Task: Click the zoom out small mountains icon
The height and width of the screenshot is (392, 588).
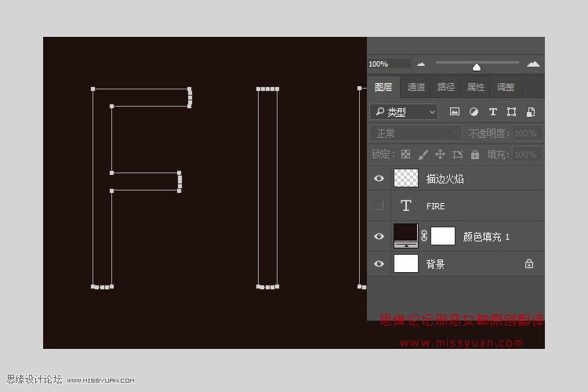Action: [x=421, y=64]
